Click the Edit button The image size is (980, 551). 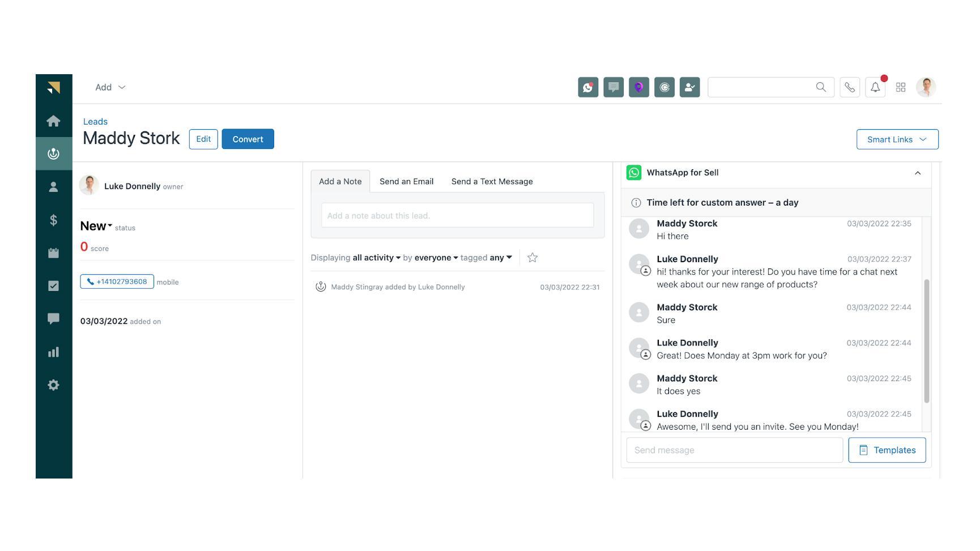pos(203,139)
